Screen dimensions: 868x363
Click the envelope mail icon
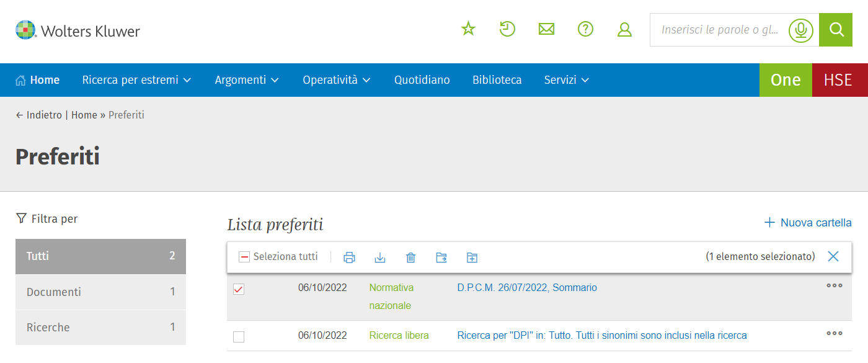[x=546, y=29]
